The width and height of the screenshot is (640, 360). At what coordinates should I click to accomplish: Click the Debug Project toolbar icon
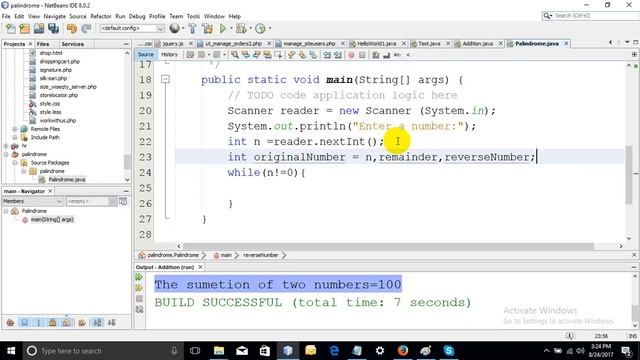tap(241, 29)
